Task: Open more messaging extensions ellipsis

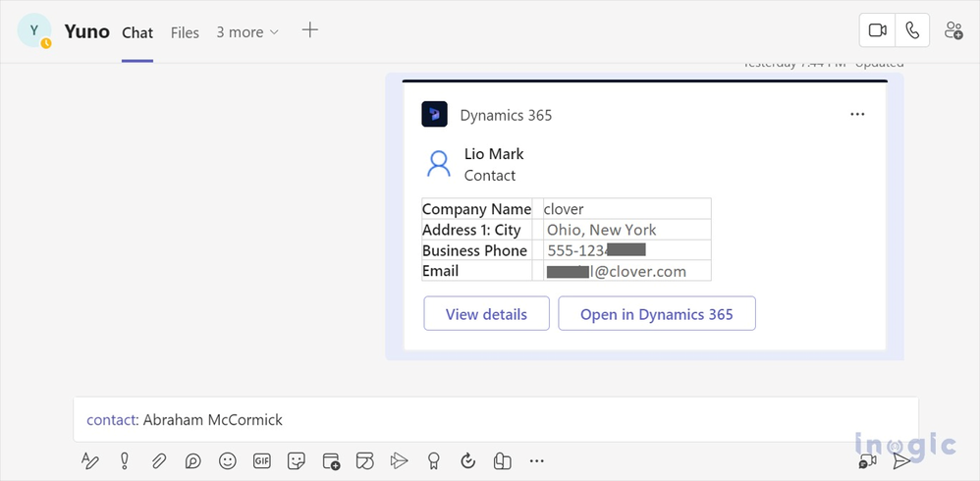Action: pos(536,461)
